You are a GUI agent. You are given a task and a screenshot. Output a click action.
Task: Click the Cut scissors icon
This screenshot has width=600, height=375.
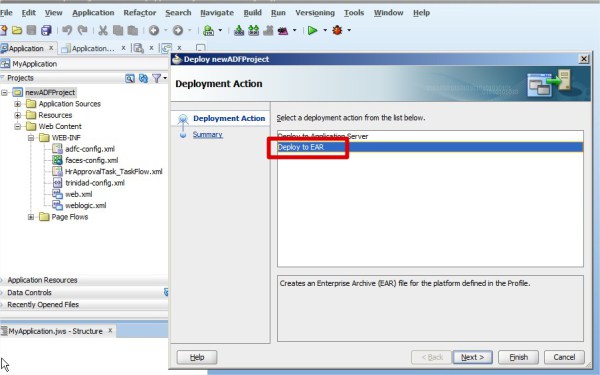103,30
